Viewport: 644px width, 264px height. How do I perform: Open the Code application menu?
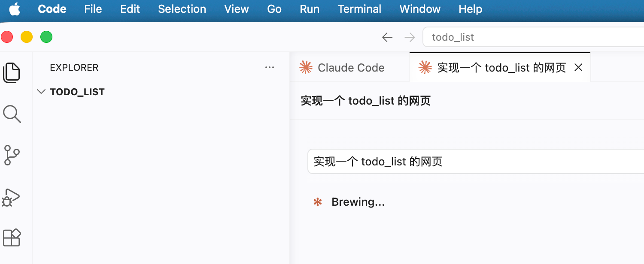52,9
